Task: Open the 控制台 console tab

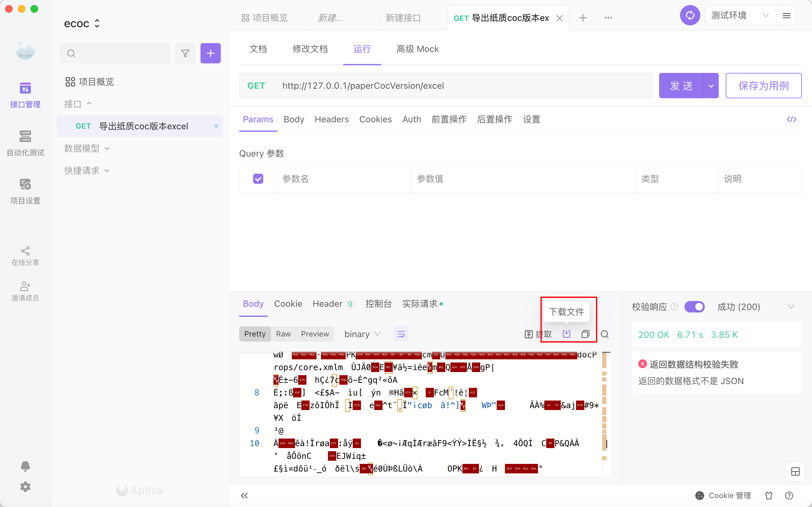Action: 378,304
